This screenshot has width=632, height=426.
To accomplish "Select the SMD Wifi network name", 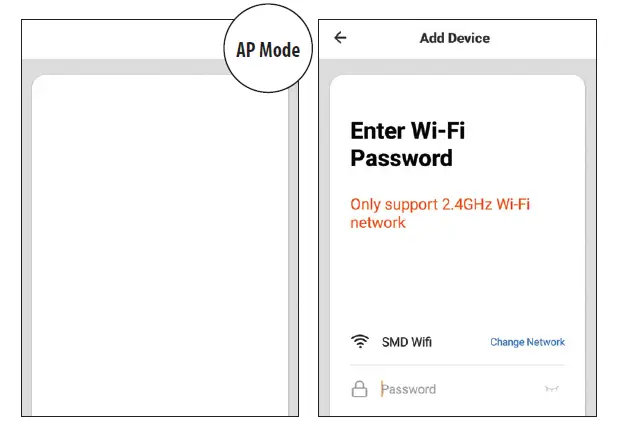I will pyautogui.click(x=407, y=342).
